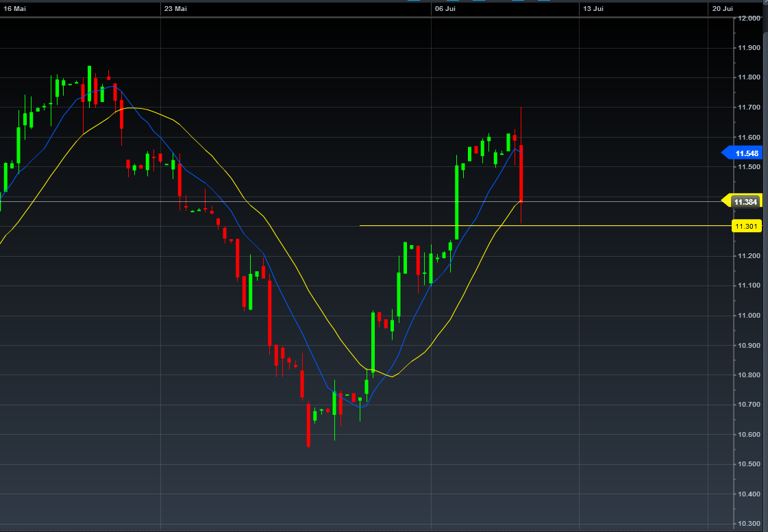Click the 11.500 price axis label
Viewport: 768px width, 532px height.
750,167
